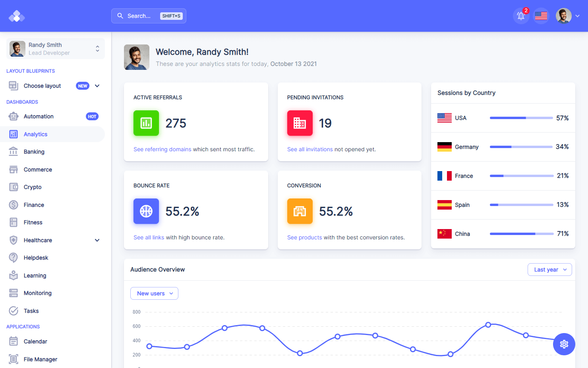Open the New users metric dropdown
This screenshot has height=368, width=588.
click(x=154, y=293)
